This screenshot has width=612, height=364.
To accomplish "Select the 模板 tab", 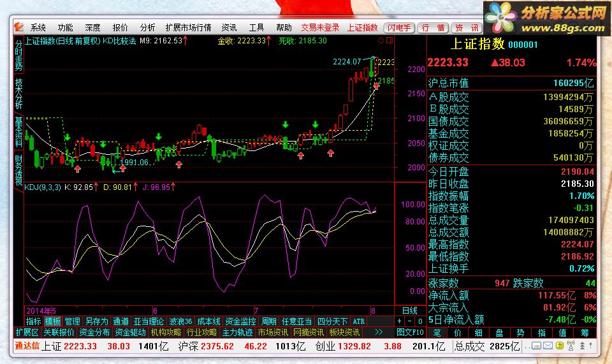I will [x=52, y=321].
